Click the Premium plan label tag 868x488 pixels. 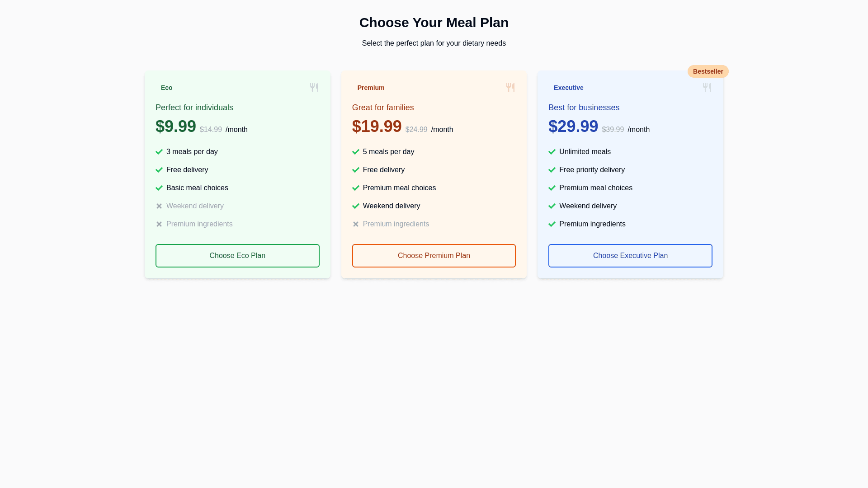pos(371,88)
